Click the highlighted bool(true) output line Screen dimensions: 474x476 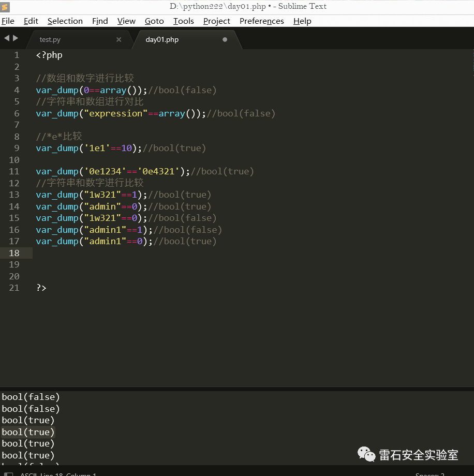[28, 432]
